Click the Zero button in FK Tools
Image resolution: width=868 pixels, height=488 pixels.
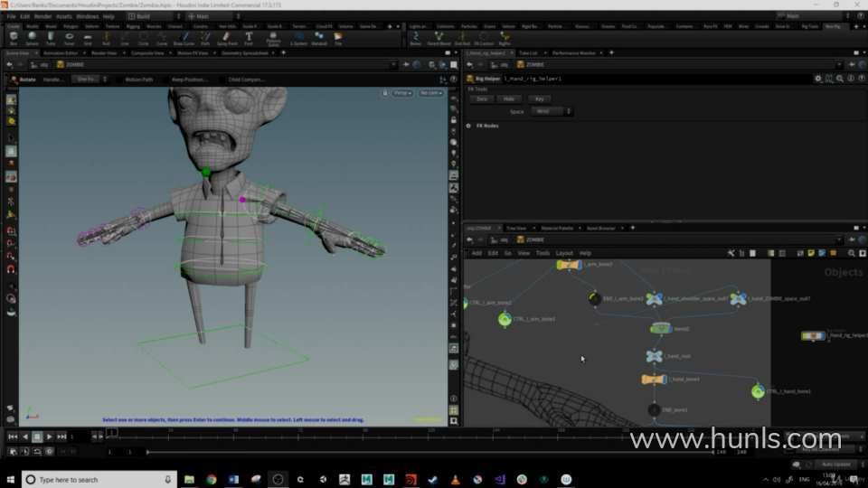point(482,99)
